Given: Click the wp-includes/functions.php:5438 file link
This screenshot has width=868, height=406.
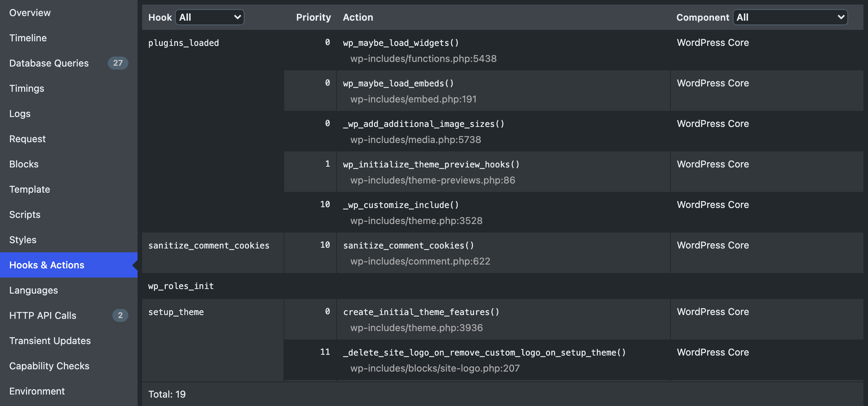Looking at the screenshot, I should (423, 58).
